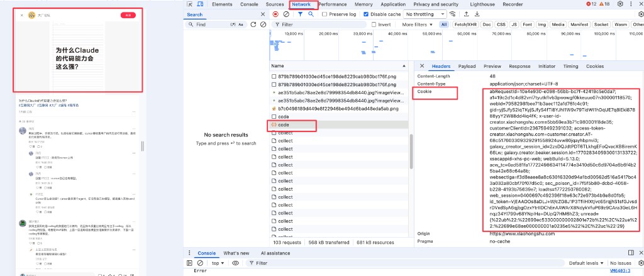Close the request details pane
This screenshot has width=644, height=276.
click(421, 66)
